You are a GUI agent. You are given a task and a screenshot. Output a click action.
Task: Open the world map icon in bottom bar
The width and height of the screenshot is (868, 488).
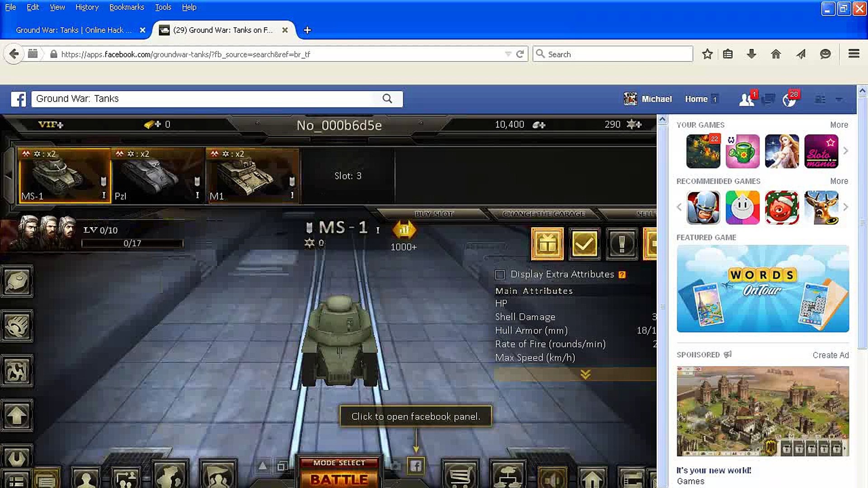[x=171, y=474]
